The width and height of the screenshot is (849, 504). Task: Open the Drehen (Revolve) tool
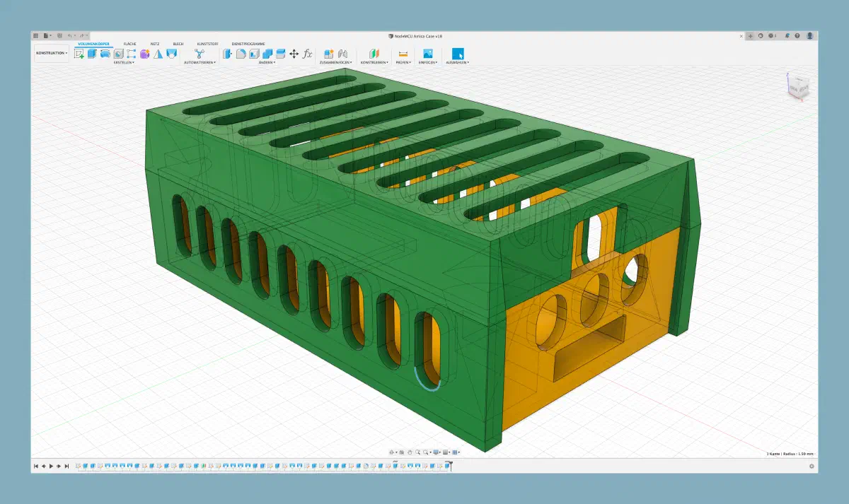click(105, 54)
